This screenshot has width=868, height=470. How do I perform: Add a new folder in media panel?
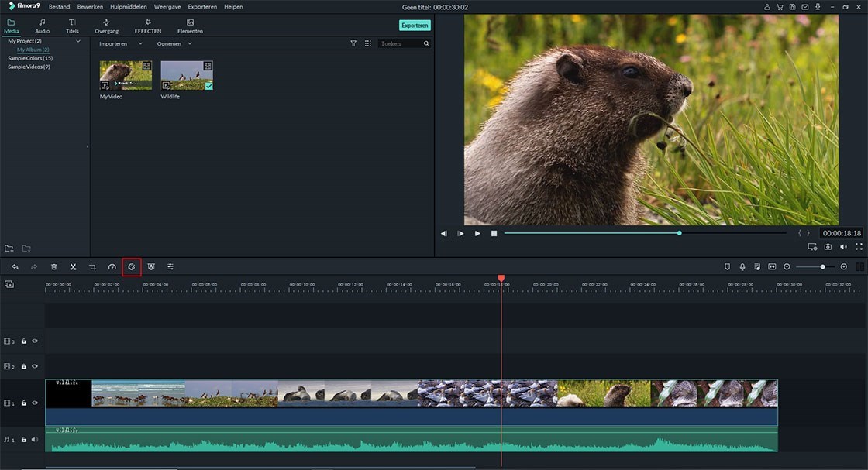9,249
